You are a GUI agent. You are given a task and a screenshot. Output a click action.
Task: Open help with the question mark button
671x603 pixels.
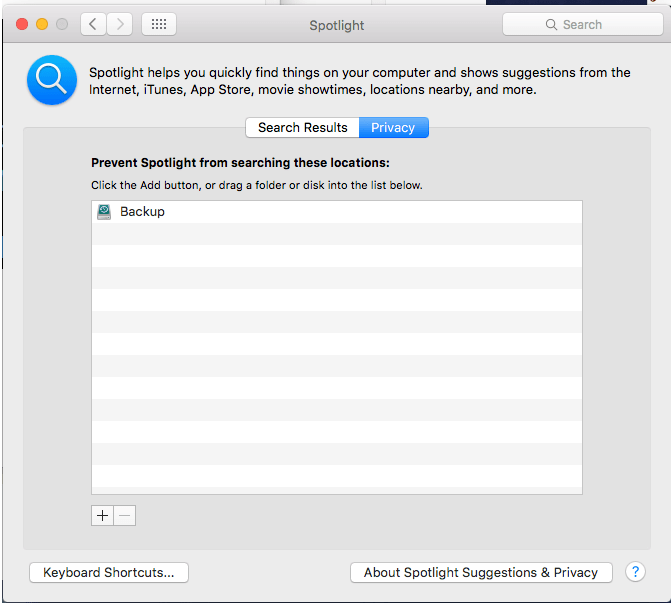point(635,572)
